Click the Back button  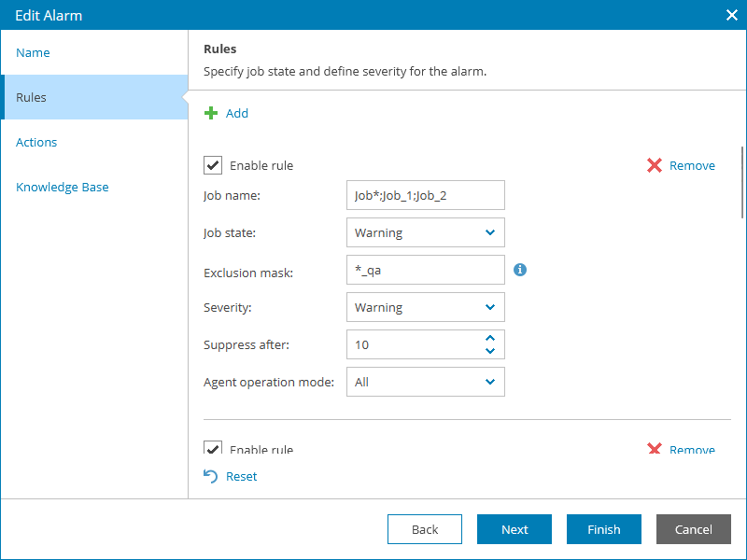click(x=425, y=529)
